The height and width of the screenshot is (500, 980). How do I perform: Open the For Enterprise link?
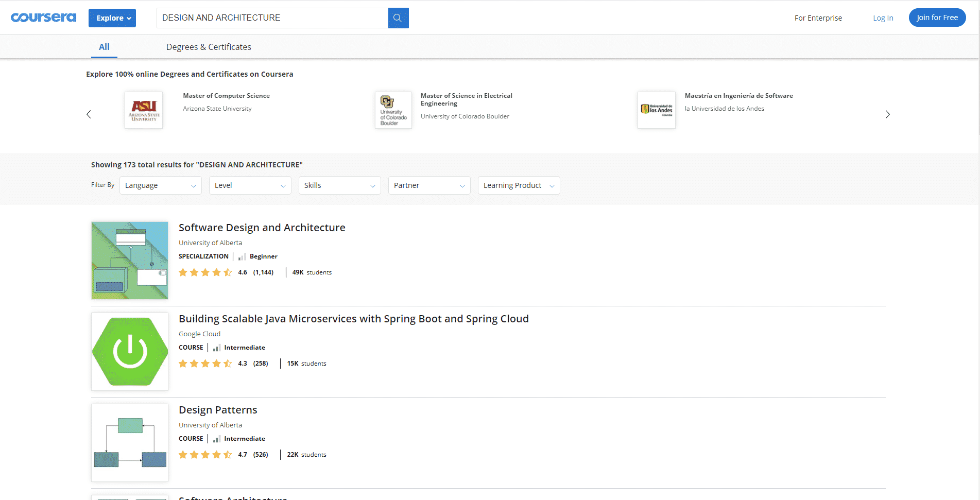click(x=818, y=18)
